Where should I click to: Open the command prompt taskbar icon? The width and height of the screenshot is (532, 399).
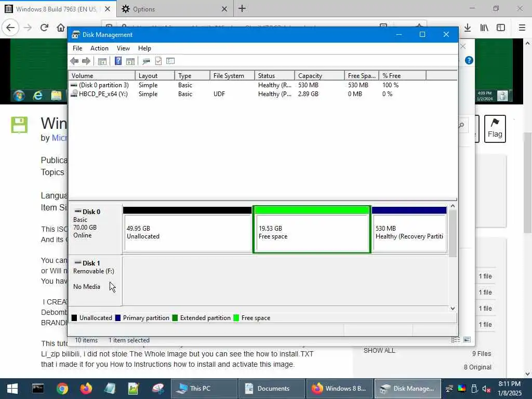point(38,389)
